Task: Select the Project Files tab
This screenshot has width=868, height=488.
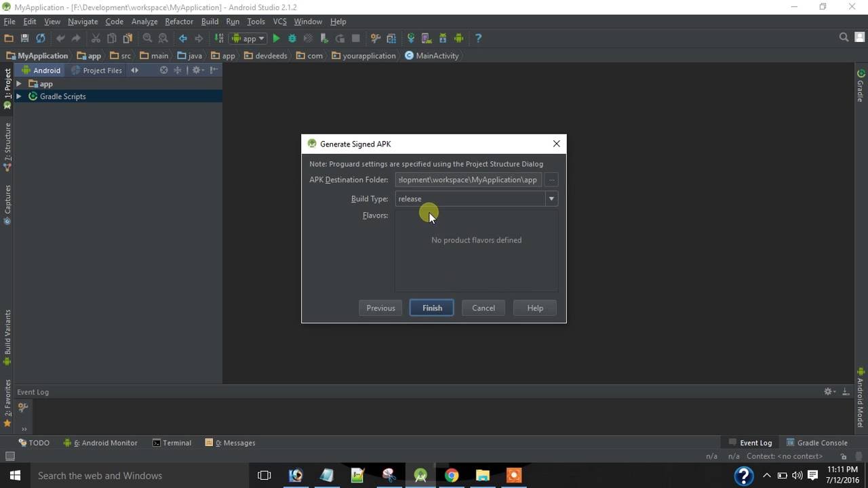Action: click(96, 70)
